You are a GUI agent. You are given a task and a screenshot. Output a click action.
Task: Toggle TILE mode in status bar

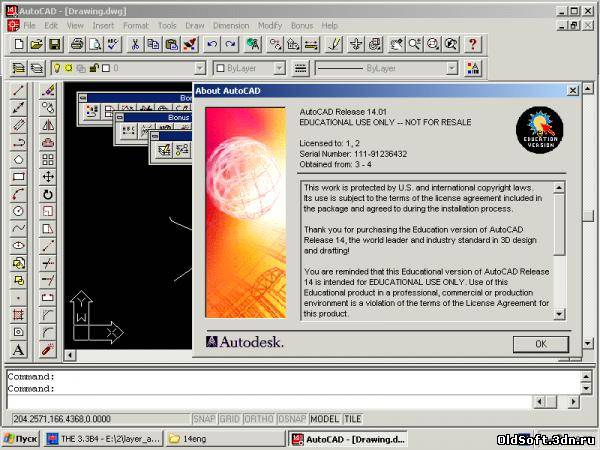[x=353, y=419]
